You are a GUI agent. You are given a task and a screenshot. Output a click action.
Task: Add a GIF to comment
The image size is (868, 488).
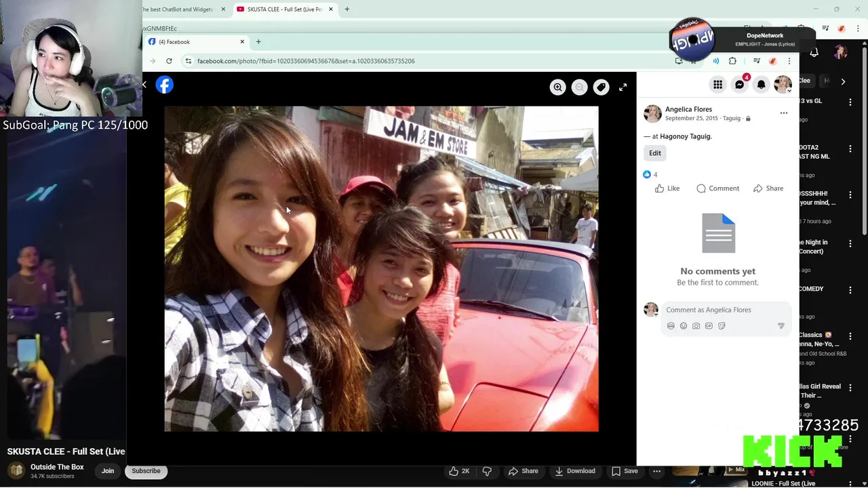pos(709,326)
